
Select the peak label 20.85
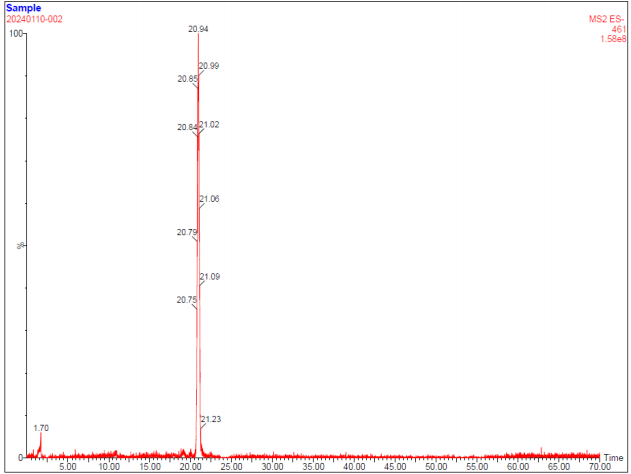(x=188, y=79)
